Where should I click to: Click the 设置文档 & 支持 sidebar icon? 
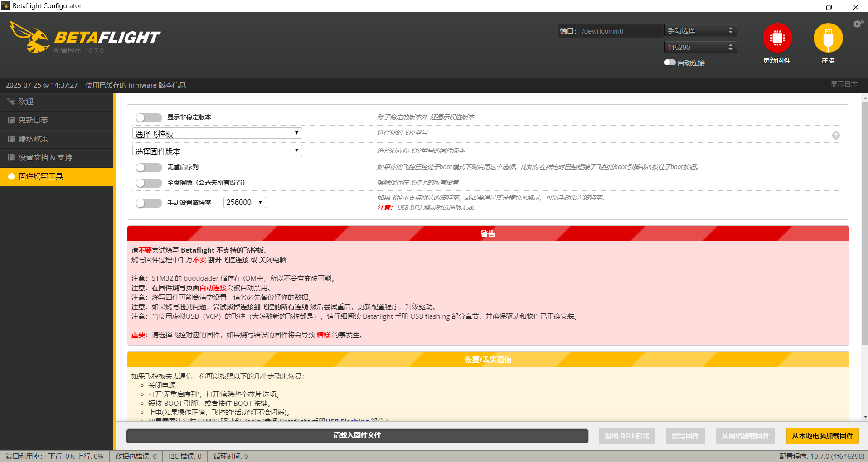pos(11,157)
